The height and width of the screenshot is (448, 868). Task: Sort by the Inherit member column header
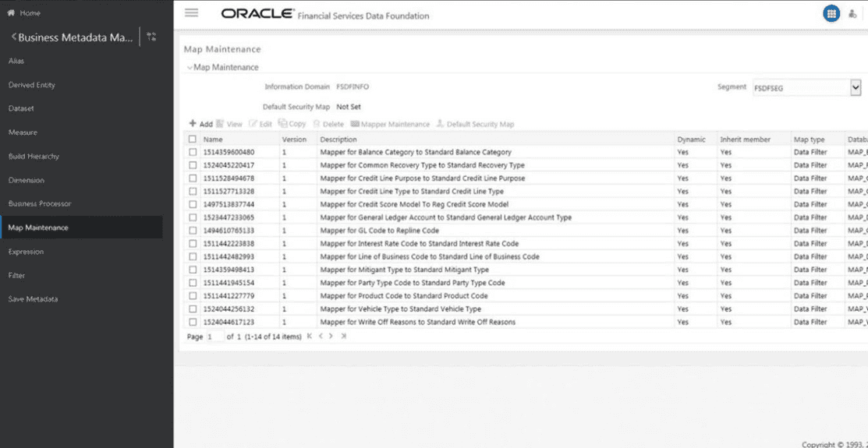(x=746, y=139)
